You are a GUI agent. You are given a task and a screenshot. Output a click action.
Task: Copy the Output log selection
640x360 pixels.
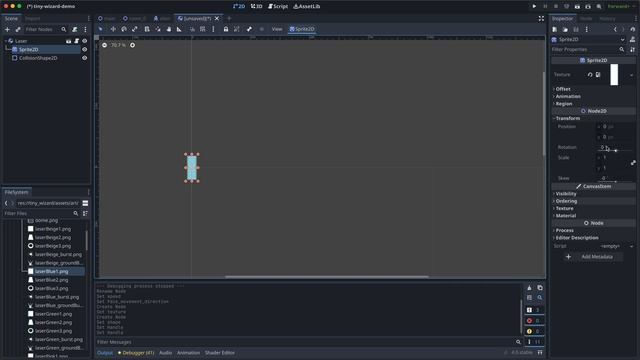[540, 288]
